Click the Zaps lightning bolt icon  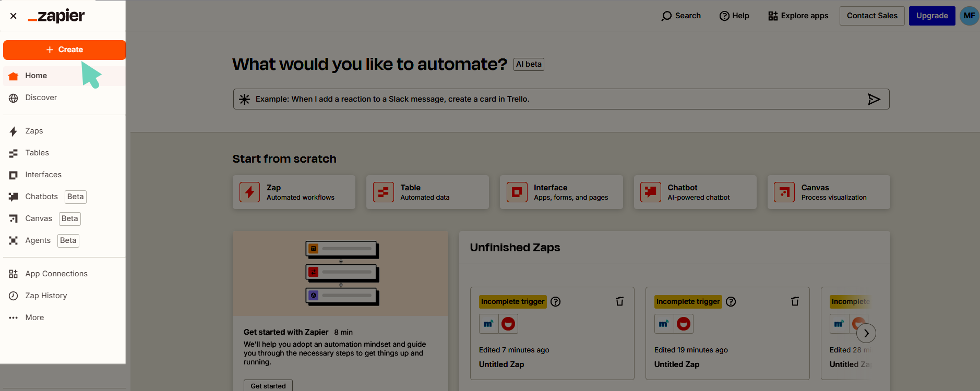click(x=14, y=131)
